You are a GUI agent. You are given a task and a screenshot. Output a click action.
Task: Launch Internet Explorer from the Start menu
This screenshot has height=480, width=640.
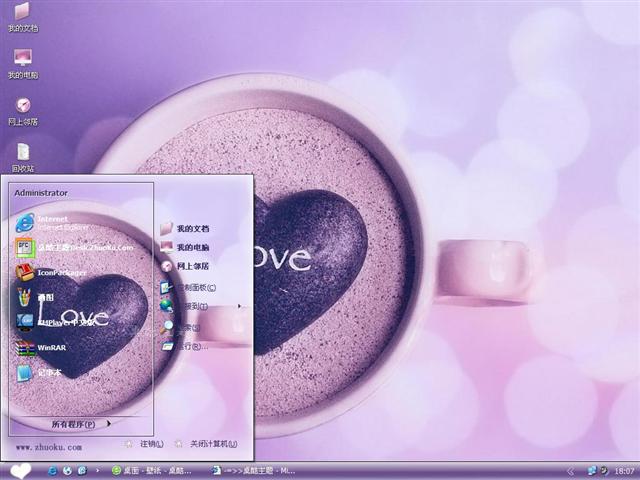[52, 223]
